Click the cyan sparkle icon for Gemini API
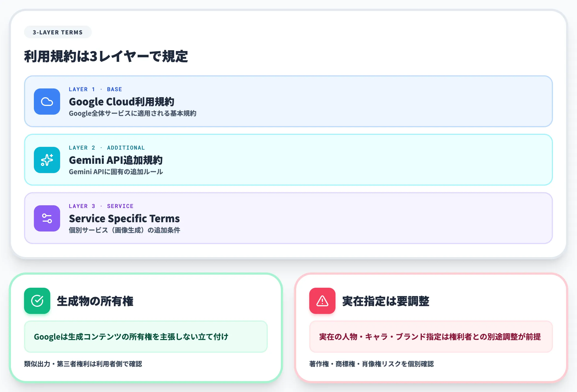The image size is (577, 392). tap(47, 160)
